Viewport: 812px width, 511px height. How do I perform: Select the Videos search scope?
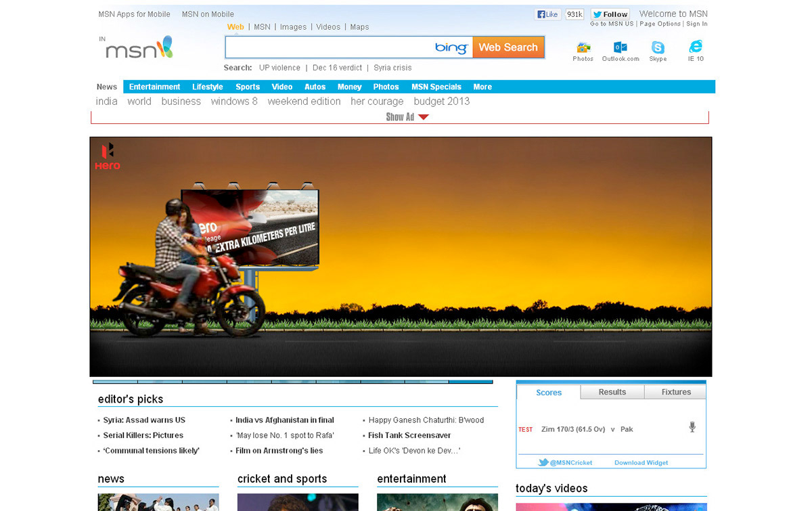[x=328, y=27]
